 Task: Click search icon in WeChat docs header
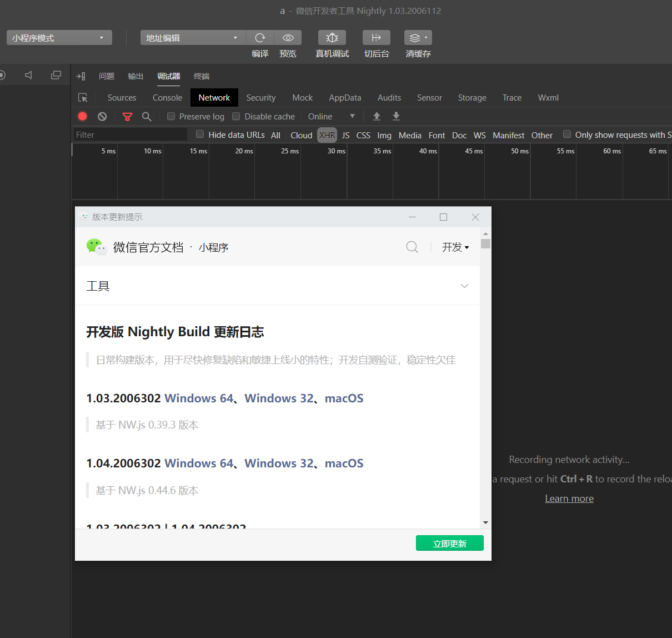[412, 247]
